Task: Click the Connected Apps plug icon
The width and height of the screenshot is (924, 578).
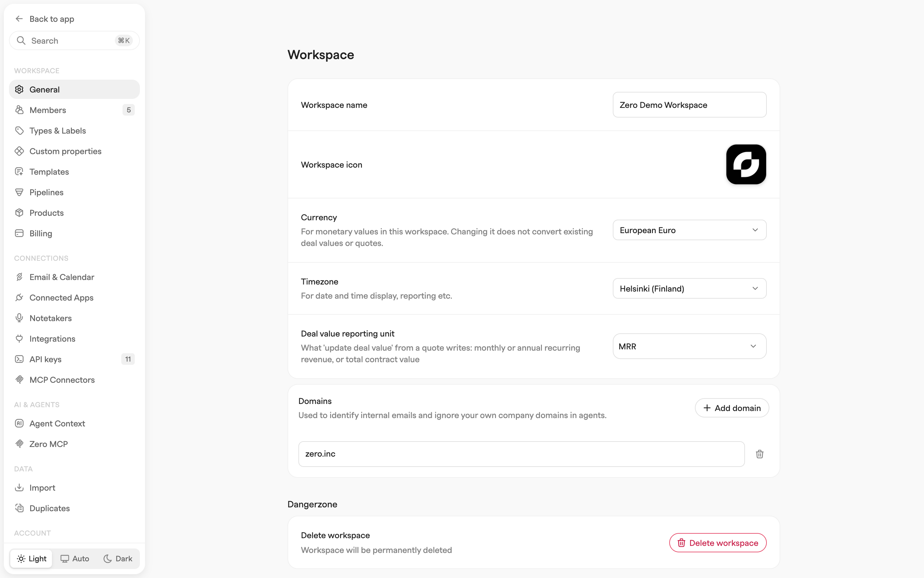Action: tap(20, 298)
